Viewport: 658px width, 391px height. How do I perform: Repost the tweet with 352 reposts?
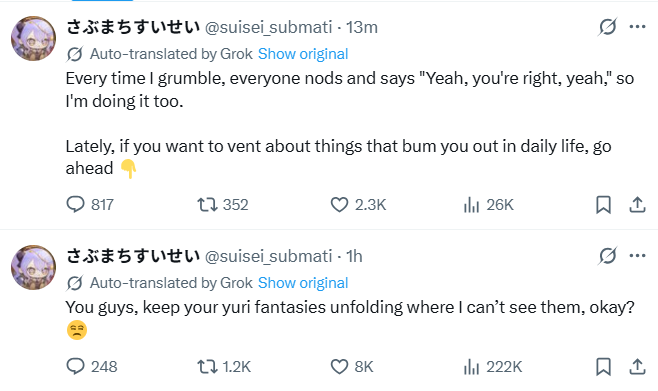click(x=223, y=205)
